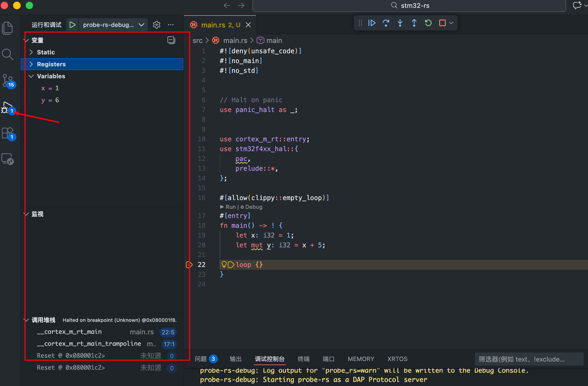This screenshot has width=588, height=386.
Task: Switch to the MEMORY panel tab
Action: [361, 359]
